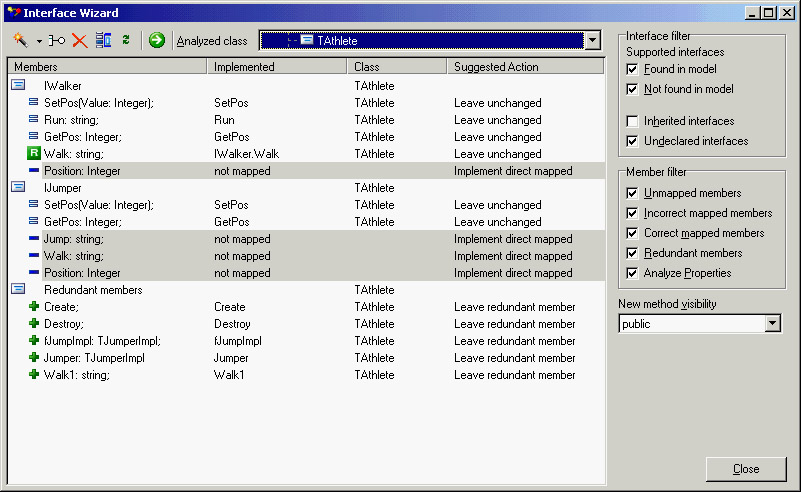Screen dimensions: 801x492
Task: Click the Suggested Action column header
Action: pyautogui.click(x=524, y=67)
